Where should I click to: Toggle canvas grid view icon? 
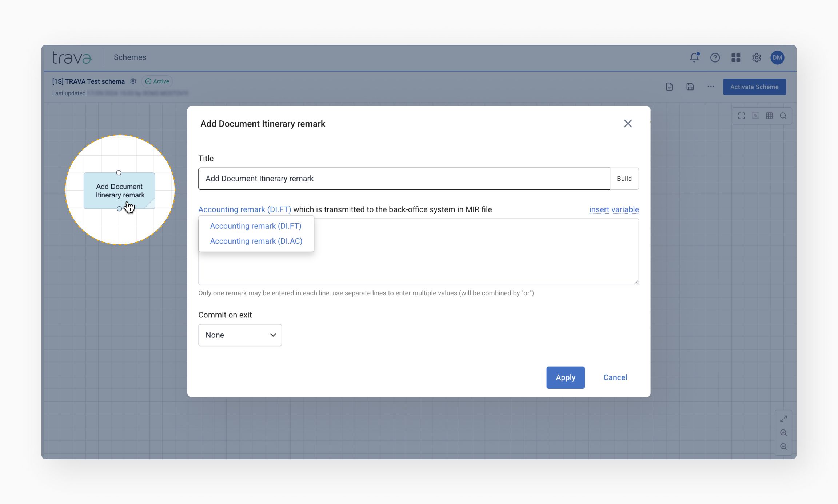(x=769, y=116)
